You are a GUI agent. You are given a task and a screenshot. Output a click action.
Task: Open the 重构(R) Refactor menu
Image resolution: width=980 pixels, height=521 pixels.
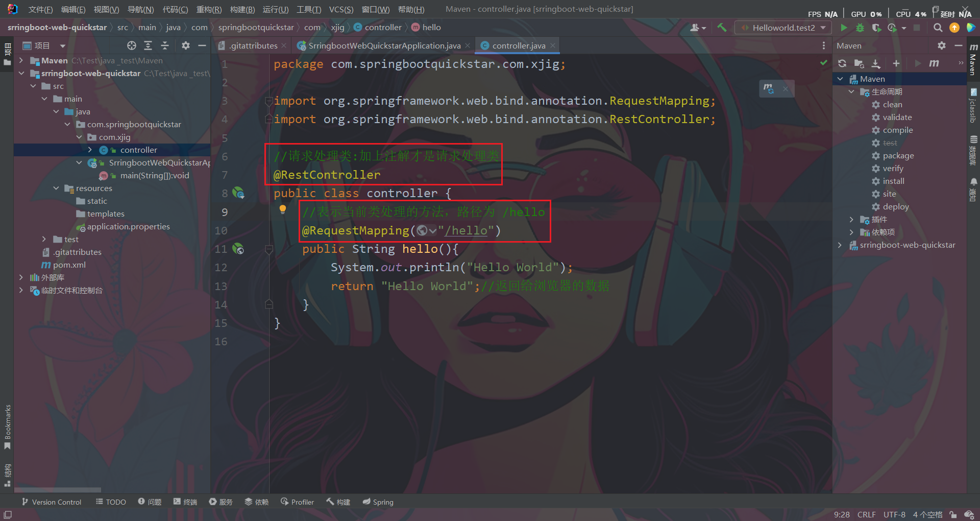tap(209, 9)
